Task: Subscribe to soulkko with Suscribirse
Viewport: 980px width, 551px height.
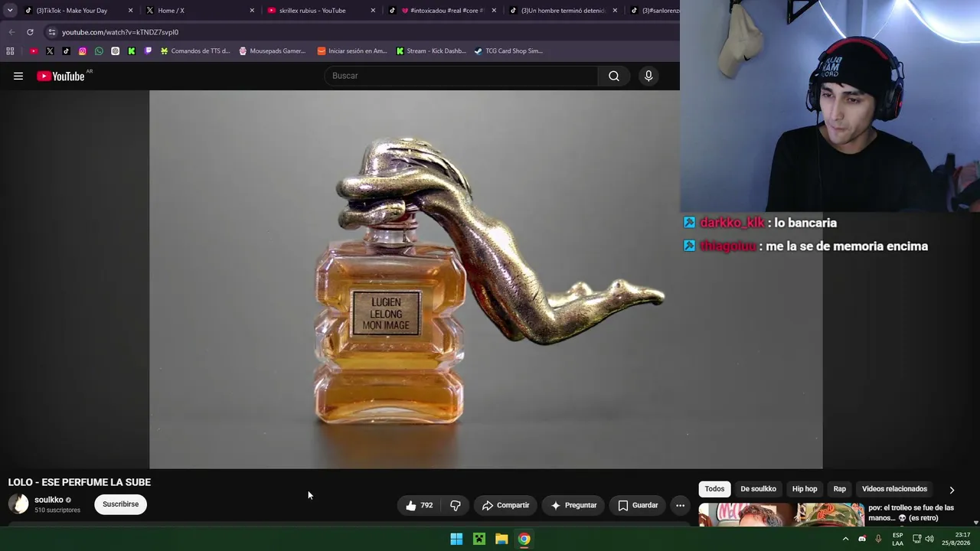Action: tap(121, 504)
